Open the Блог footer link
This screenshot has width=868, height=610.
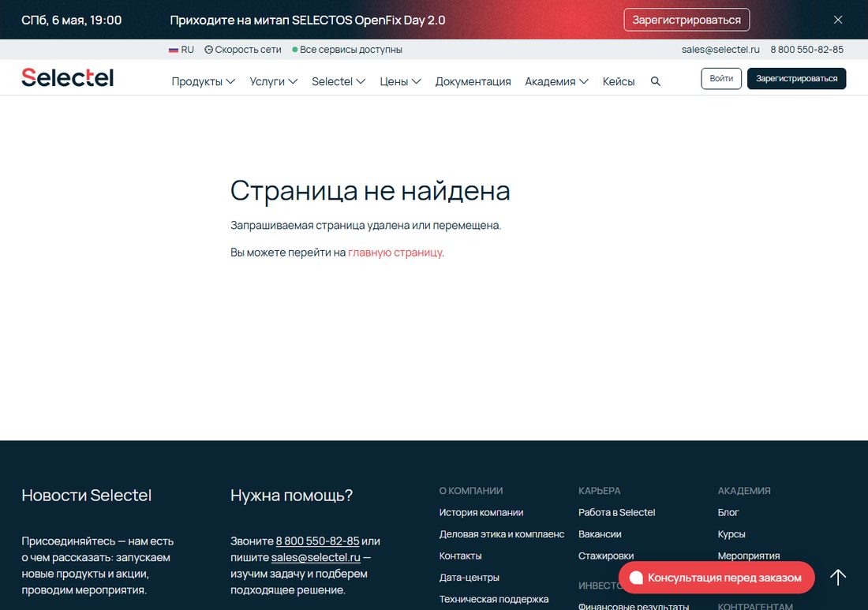[728, 513]
